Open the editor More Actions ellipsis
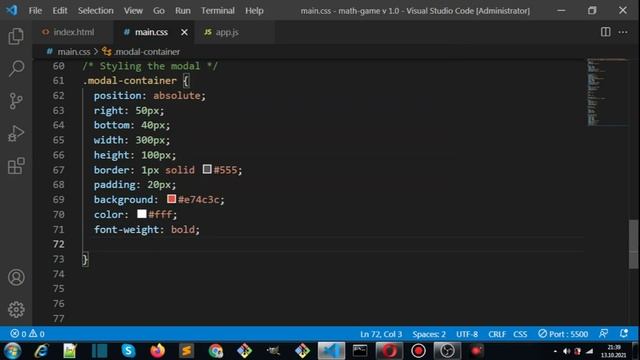This screenshot has height=360, width=640. click(x=623, y=32)
